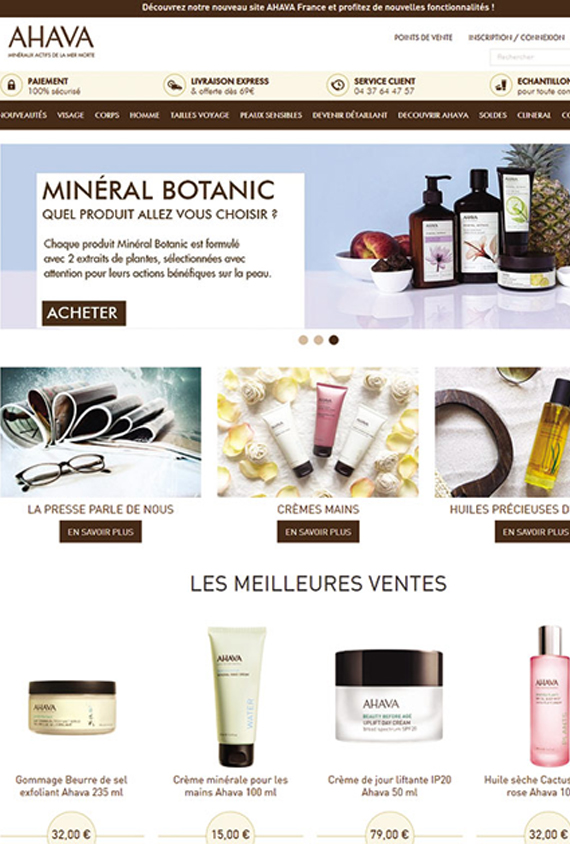This screenshot has width=570, height=844.
Task: Open the Visage menu
Action: [x=71, y=115]
